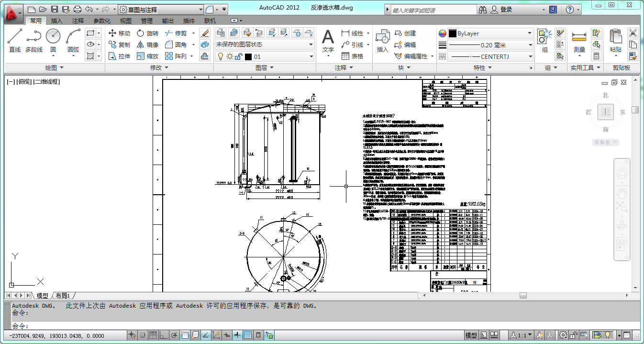
Task: Click the 修剪 (Trim) tool
Action: 176,33
